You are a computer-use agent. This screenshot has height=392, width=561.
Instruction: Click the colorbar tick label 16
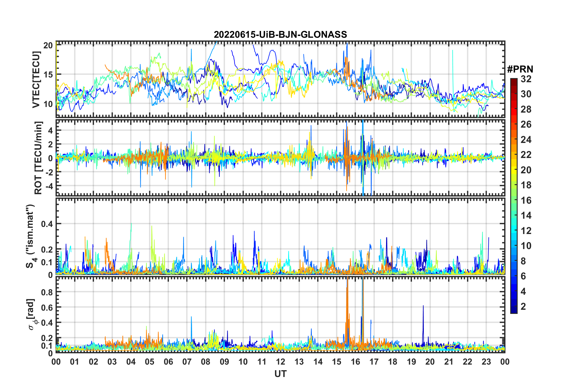[x=526, y=200]
